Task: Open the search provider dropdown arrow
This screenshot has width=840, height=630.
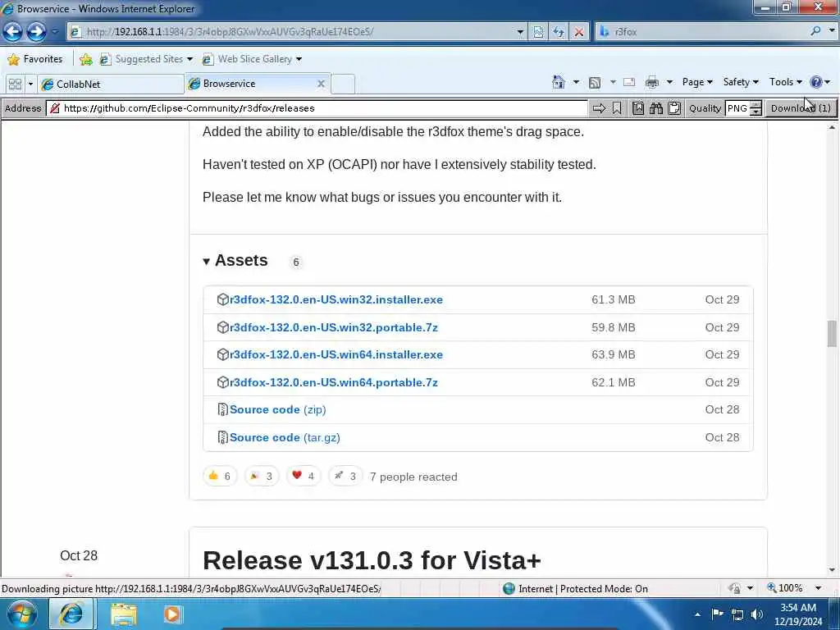Action: click(832, 31)
